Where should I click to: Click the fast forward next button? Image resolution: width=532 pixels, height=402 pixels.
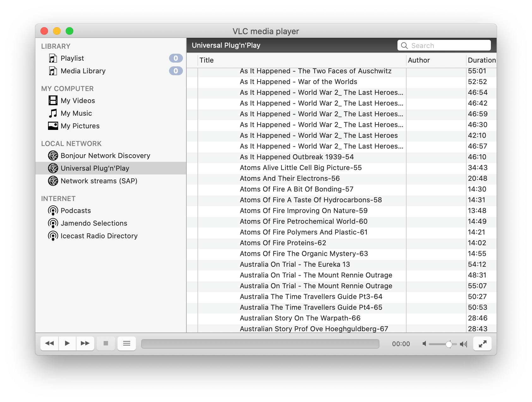[85, 344]
